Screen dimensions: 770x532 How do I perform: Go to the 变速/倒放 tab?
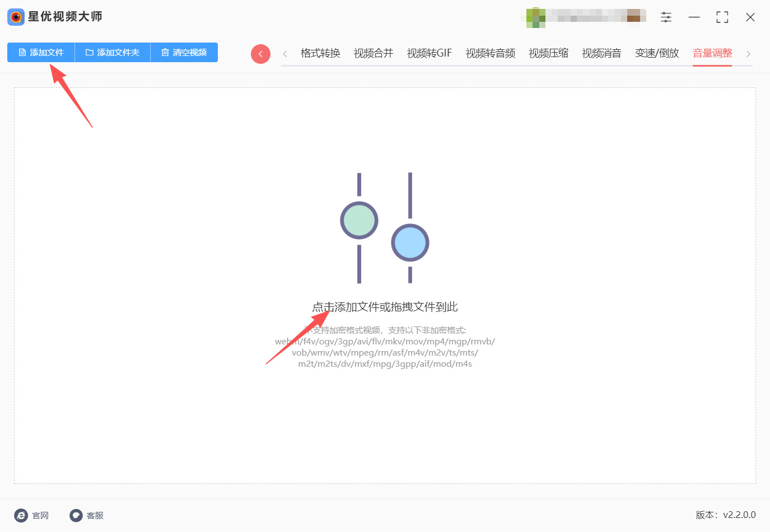tap(657, 53)
